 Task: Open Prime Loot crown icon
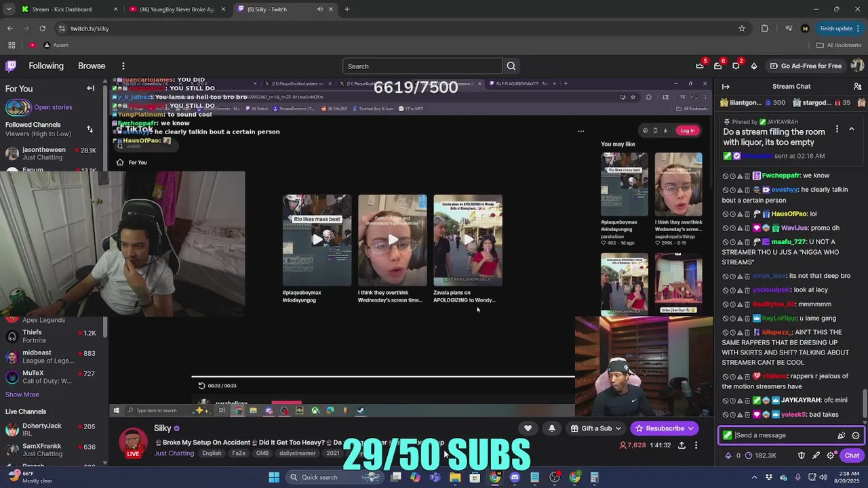tap(700, 66)
